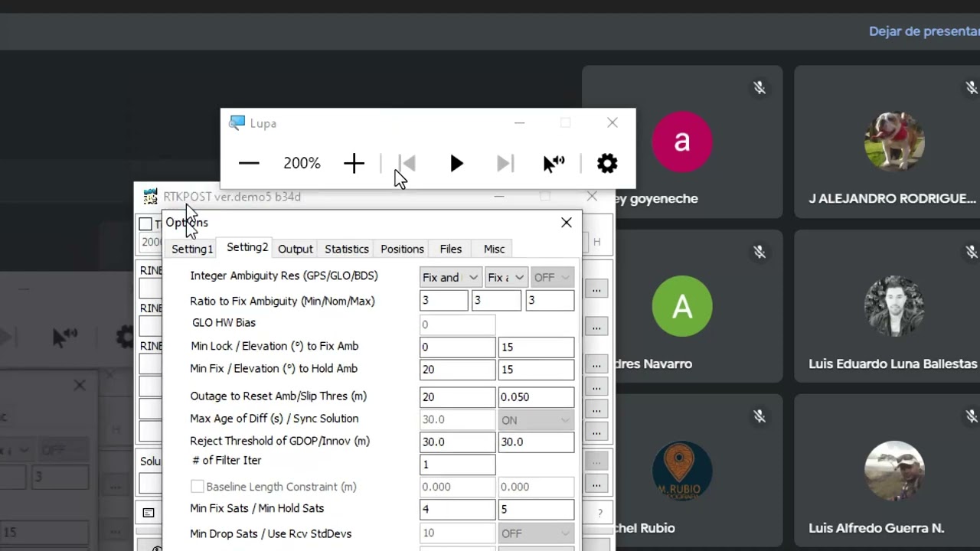Click the question mark button in RTKPOST window
This screenshot has width=980, height=551.
(x=600, y=513)
